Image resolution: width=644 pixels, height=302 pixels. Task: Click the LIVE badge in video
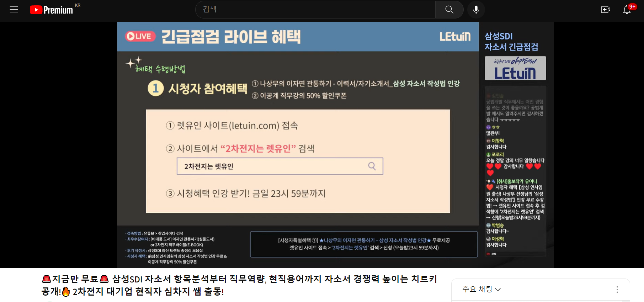(140, 36)
